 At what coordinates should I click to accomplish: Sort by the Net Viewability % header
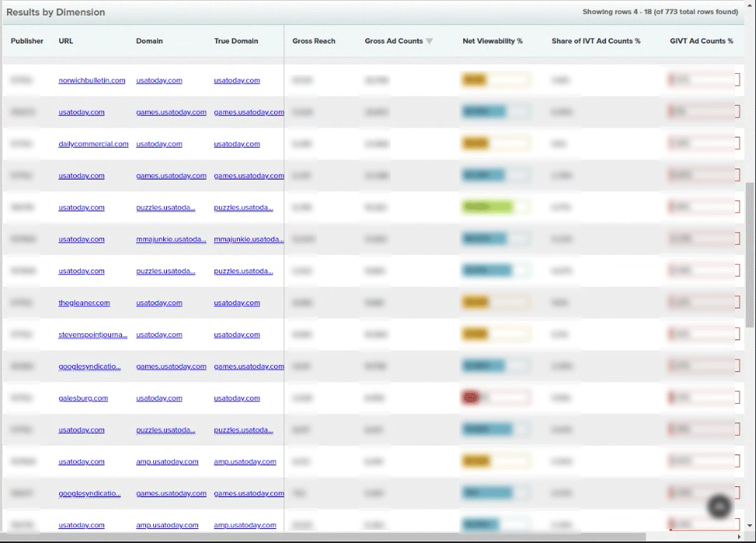pos(493,41)
